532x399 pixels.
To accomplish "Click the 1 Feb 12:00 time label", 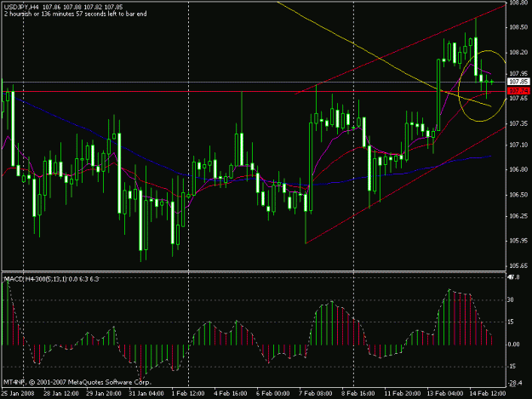I will 188,394.
